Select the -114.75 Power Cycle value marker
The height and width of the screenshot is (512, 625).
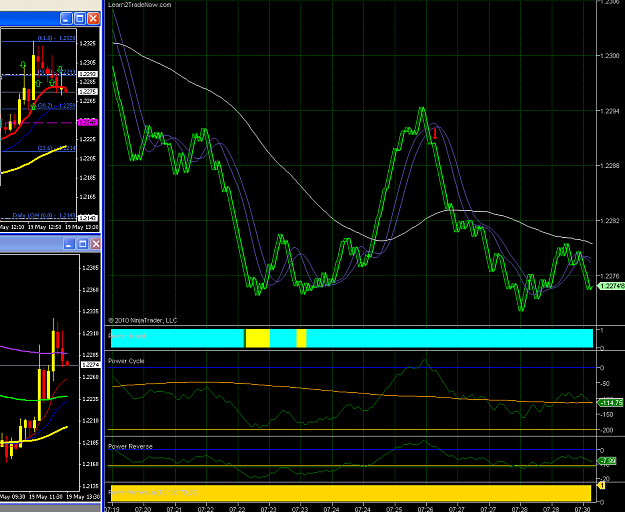click(610, 403)
